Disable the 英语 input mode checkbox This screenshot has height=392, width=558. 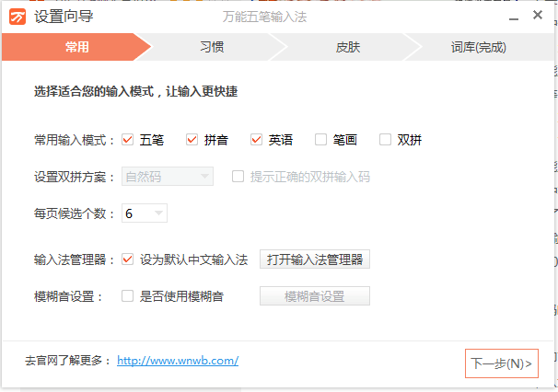click(256, 140)
